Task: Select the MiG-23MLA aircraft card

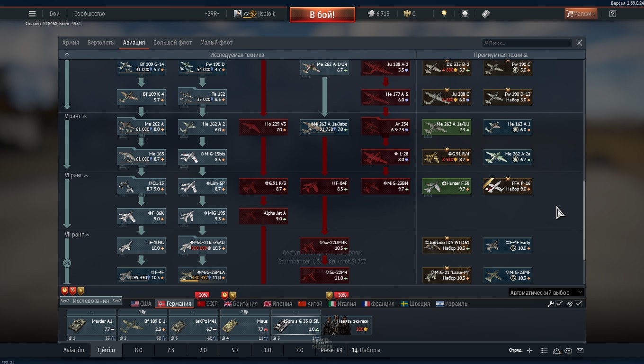Action: (202, 275)
